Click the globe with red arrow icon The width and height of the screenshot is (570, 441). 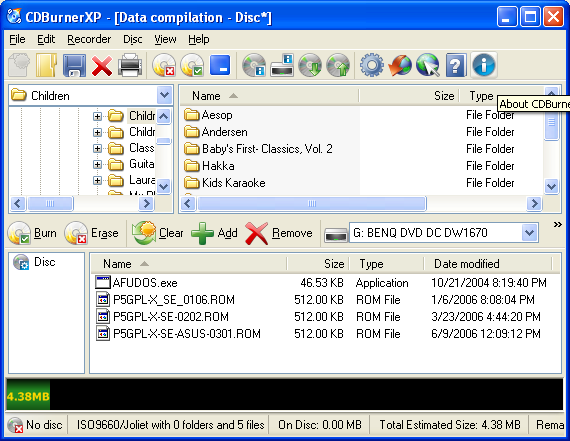[400, 65]
